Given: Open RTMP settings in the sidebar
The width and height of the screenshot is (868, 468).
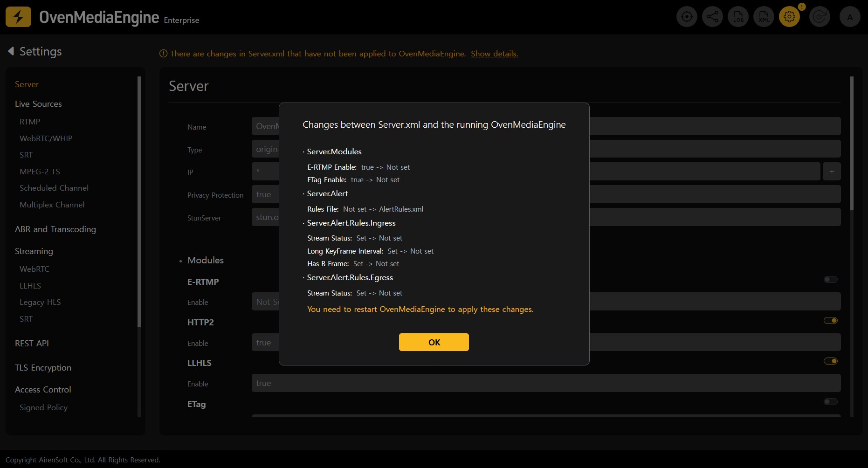Looking at the screenshot, I should [x=30, y=122].
